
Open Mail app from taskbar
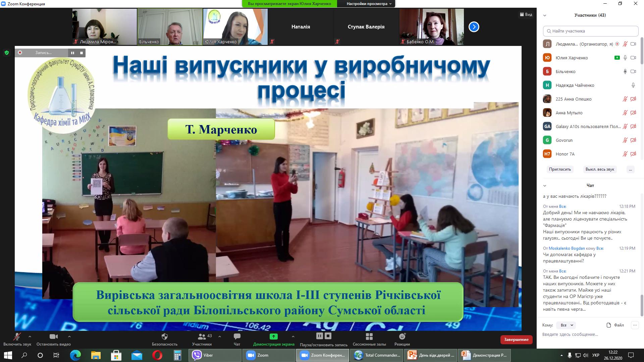click(x=137, y=355)
